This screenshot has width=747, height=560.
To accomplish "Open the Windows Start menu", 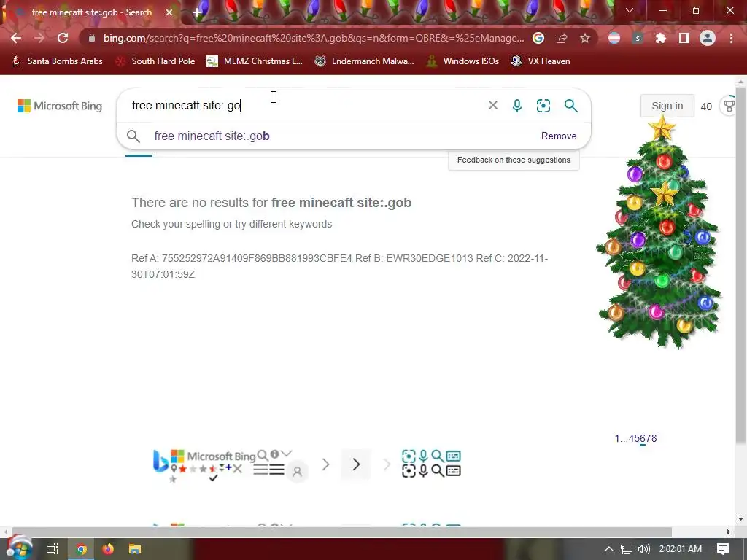I will [18, 549].
